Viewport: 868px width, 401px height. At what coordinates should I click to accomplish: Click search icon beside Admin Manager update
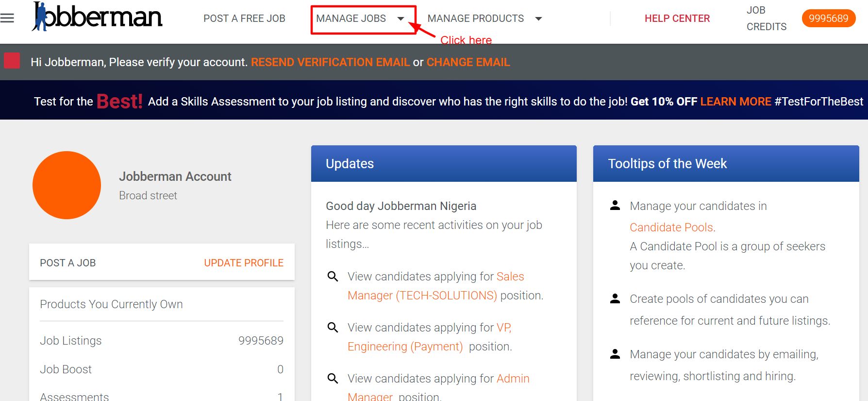pos(333,378)
